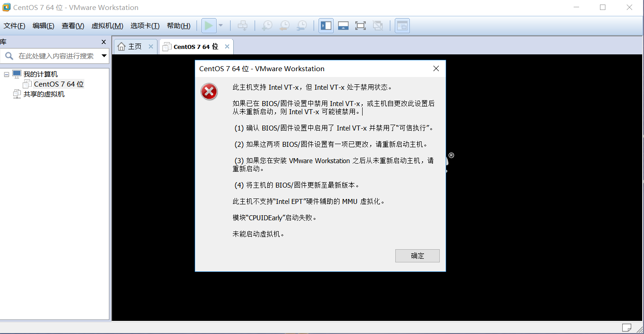Open the power options dropdown arrow
The height and width of the screenshot is (334, 644).
(221, 26)
